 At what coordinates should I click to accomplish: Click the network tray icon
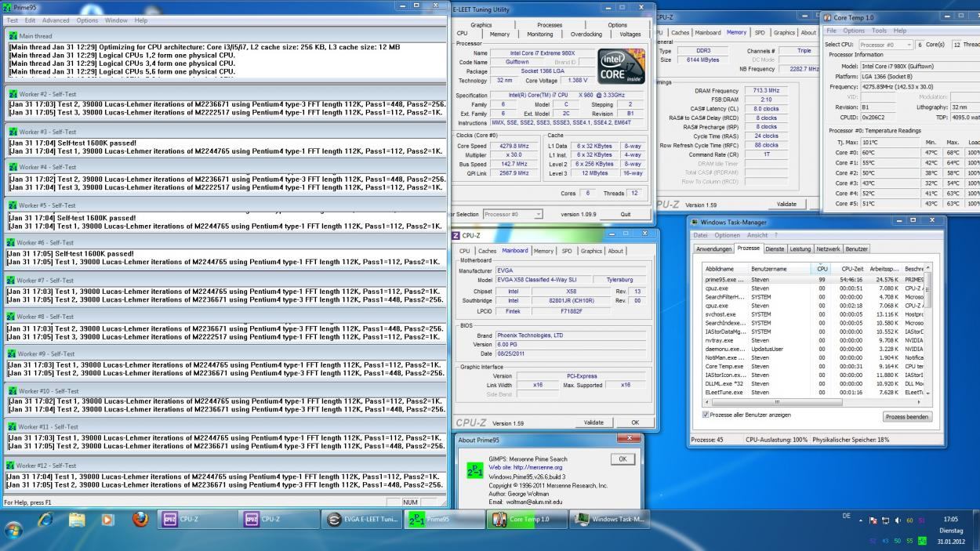[x=884, y=520]
